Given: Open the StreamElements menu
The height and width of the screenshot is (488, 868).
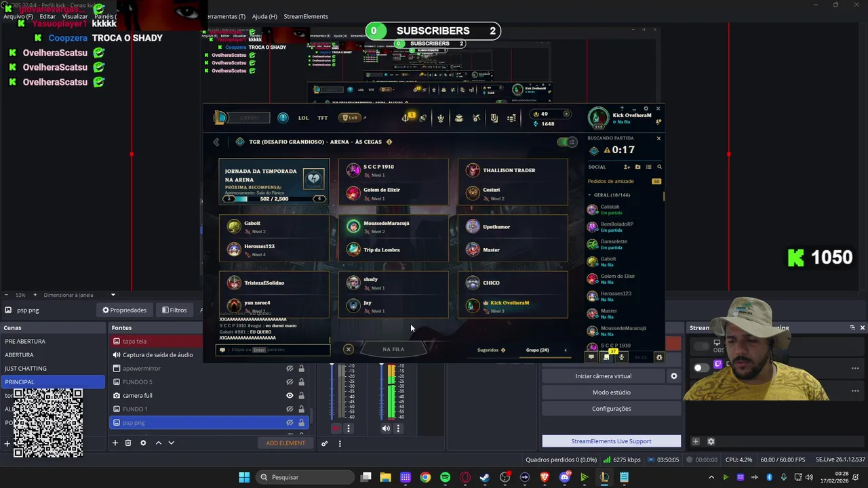Looking at the screenshot, I should pos(306,16).
